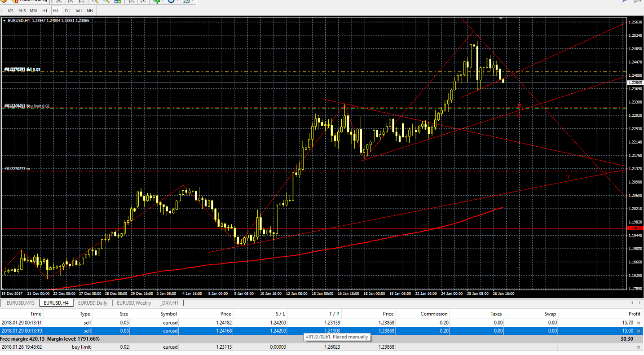Screen dimensions: 644x355
Task: Click the buy limit 0.02 order line label
Action: (x=27, y=106)
